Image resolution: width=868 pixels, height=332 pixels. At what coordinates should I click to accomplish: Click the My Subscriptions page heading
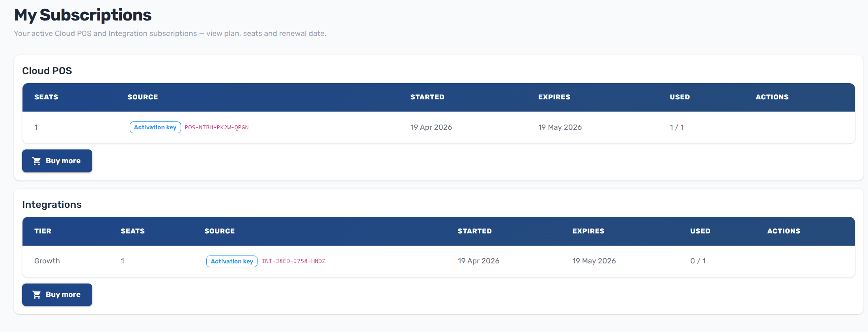coord(83,15)
